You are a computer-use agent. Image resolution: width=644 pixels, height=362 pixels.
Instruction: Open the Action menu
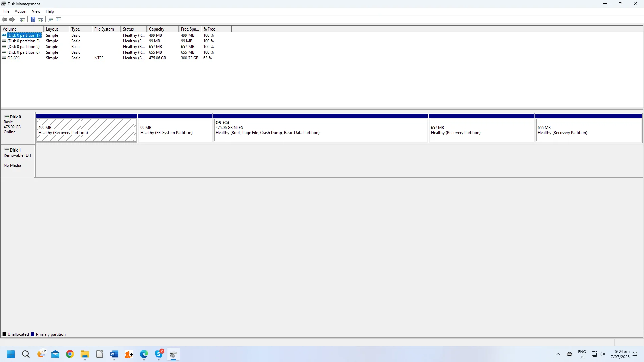tap(20, 11)
